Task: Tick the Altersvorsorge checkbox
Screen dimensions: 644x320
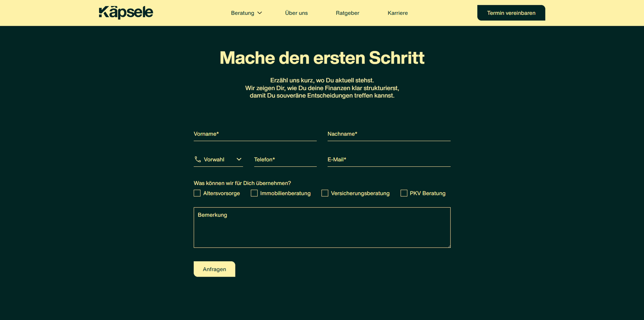Action: pos(197,193)
